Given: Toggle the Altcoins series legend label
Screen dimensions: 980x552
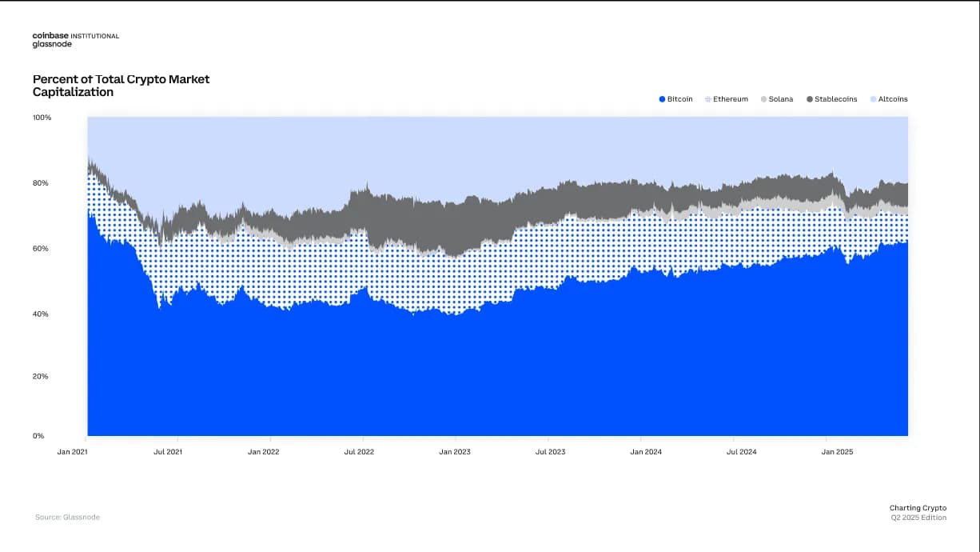Looking at the screenshot, I should point(893,99).
